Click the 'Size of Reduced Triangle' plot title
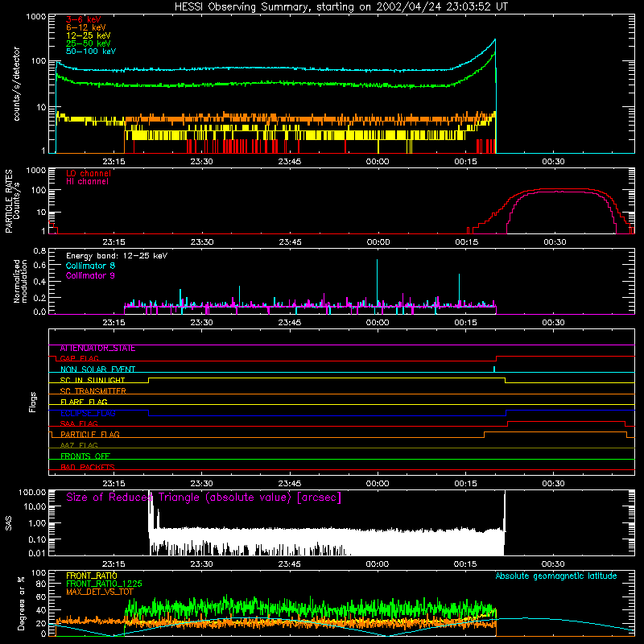 tap(204, 497)
